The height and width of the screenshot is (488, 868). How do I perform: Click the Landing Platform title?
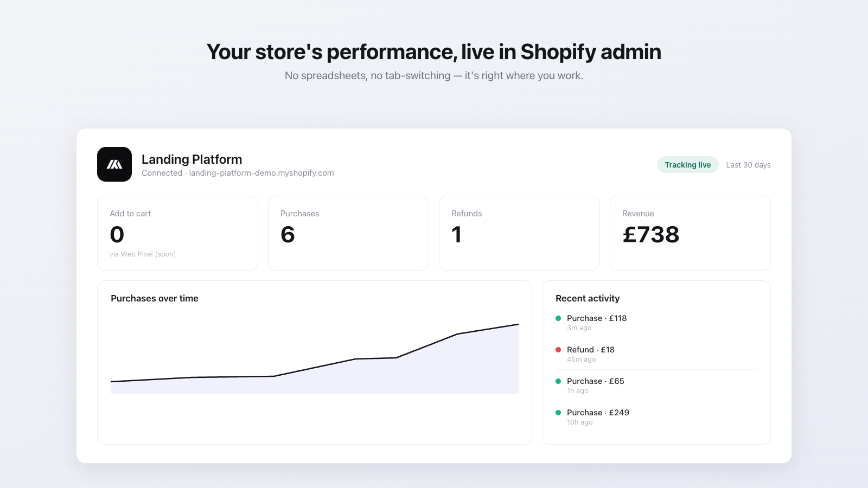point(192,159)
